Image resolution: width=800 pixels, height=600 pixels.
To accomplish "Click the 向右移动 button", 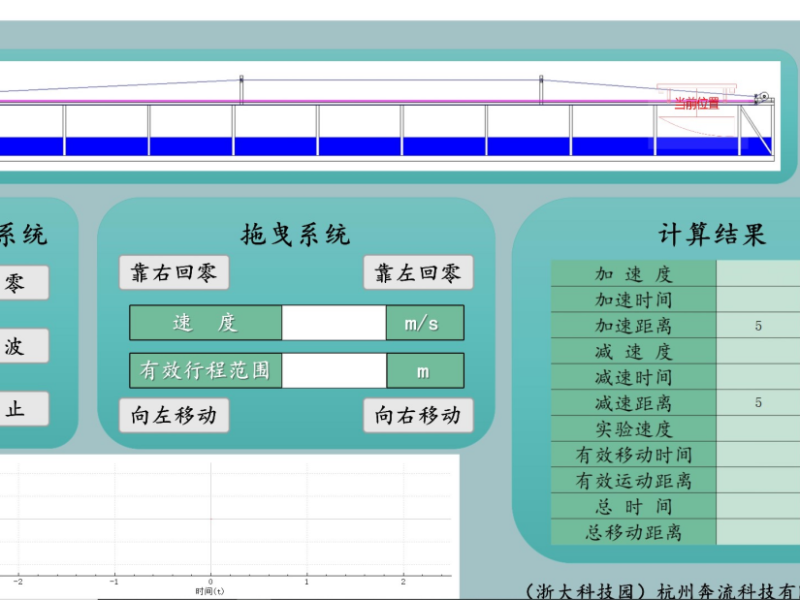I will point(418,415).
